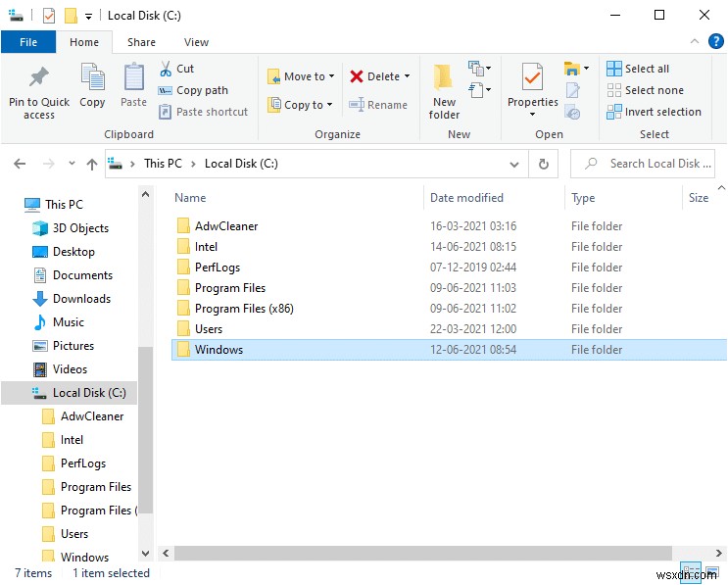Click the chevron after This PC in address bar

[x=193, y=164]
